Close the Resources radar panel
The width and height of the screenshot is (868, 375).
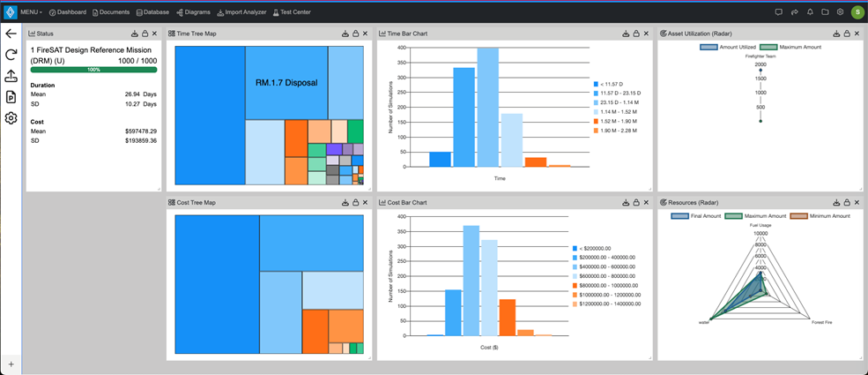pyautogui.click(x=857, y=203)
